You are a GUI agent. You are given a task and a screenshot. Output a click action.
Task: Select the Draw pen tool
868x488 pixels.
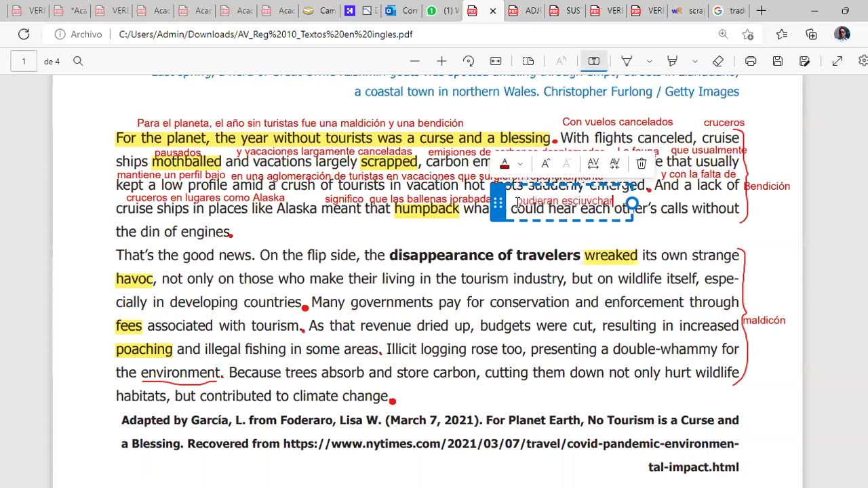point(627,61)
